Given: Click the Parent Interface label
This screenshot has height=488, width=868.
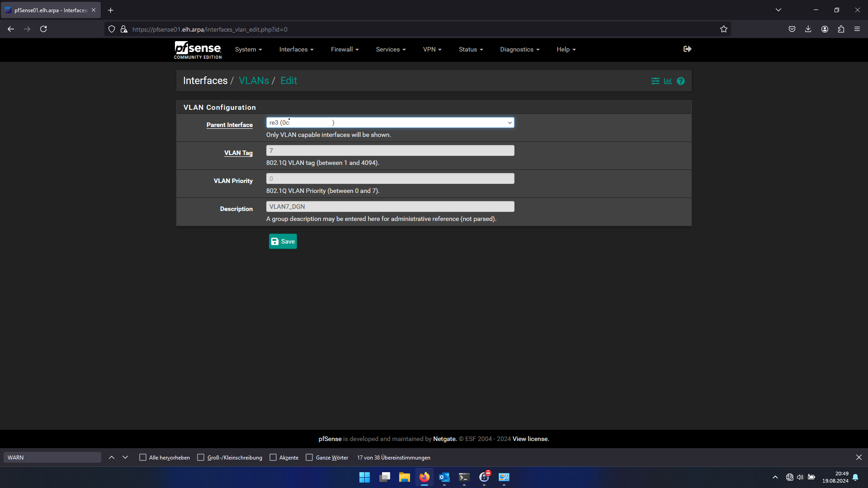Looking at the screenshot, I should tap(230, 125).
